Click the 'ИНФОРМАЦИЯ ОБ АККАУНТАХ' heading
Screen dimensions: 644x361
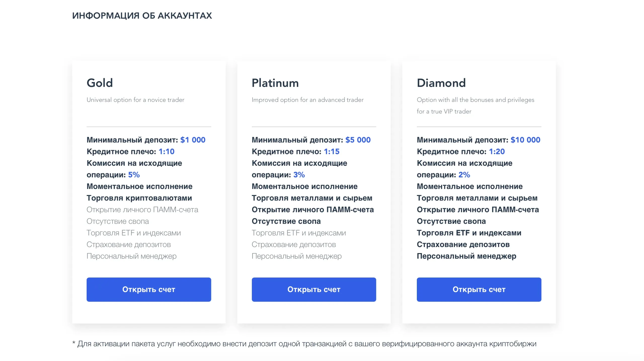142,15
